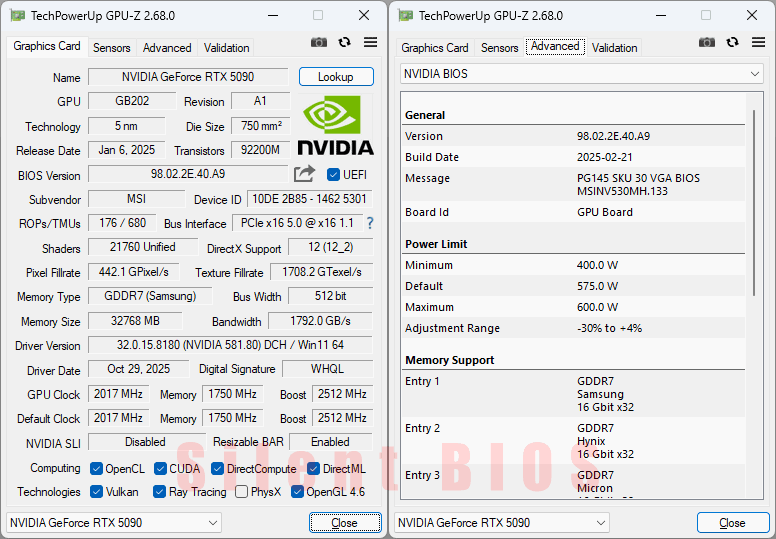Click Entry 1 Samsung memory support row

click(x=574, y=394)
